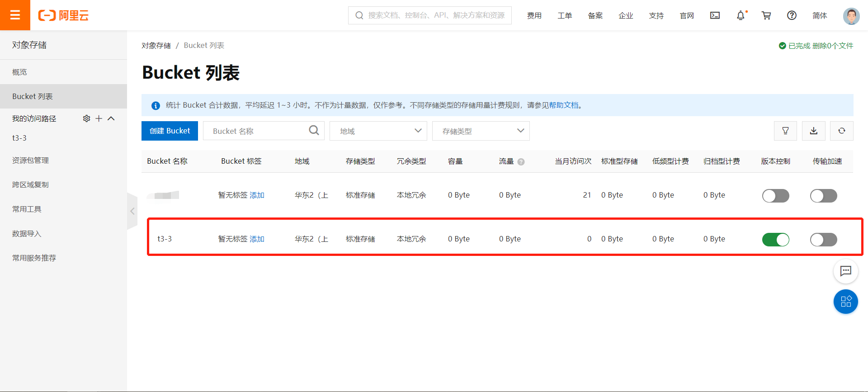Click the 流量 help question icon
This screenshot has width=868, height=392.
tap(521, 162)
